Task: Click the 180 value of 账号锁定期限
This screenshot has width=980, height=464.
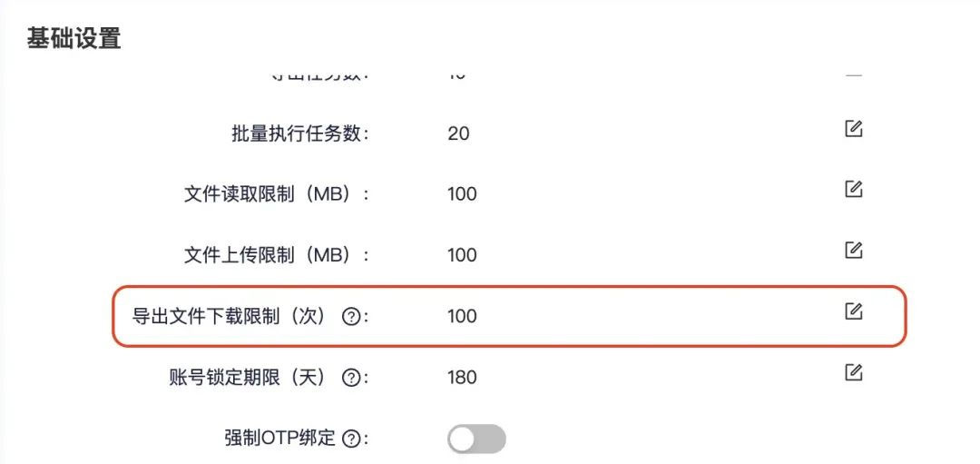Action: [462, 377]
